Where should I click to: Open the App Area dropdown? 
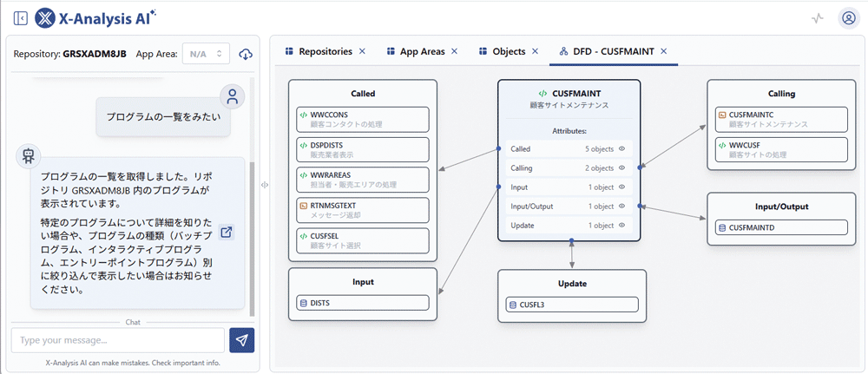pyautogui.click(x=208, y=54)
